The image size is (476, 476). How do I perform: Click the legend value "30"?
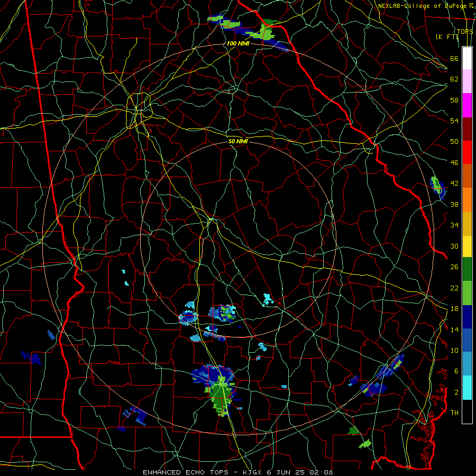pyautogui.click(x=454, y=246)
